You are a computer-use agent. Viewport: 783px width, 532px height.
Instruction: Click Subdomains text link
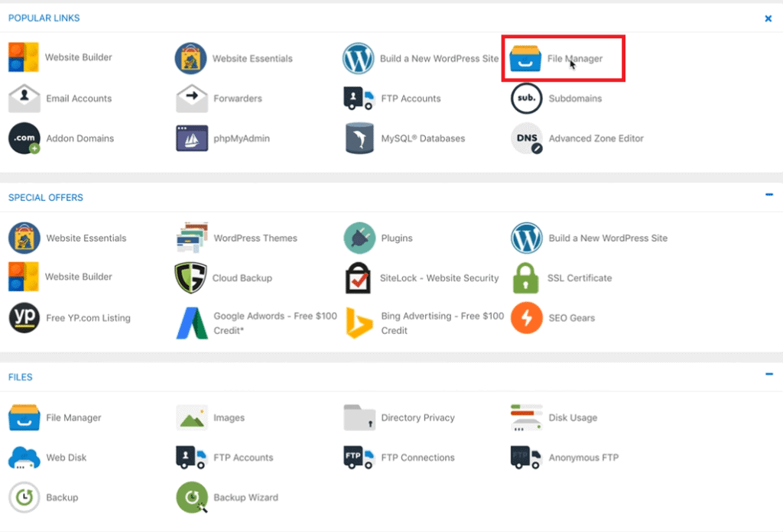575,99
